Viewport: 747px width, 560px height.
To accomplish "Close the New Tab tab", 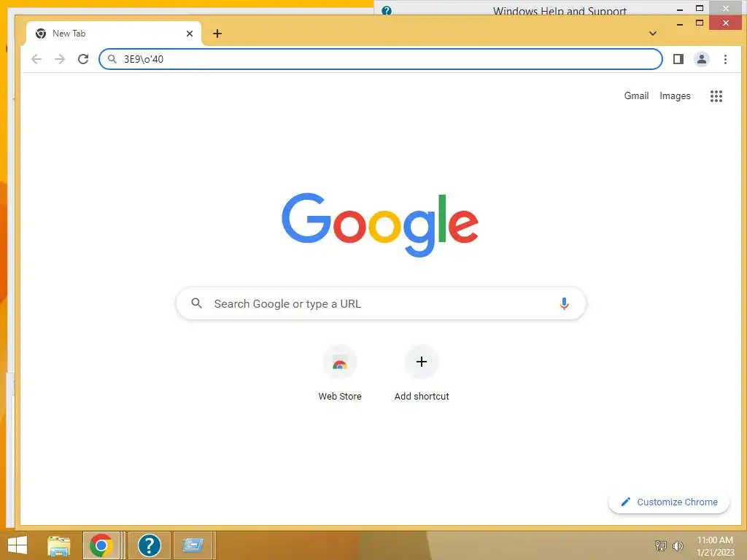I will (x=190, y=34).
